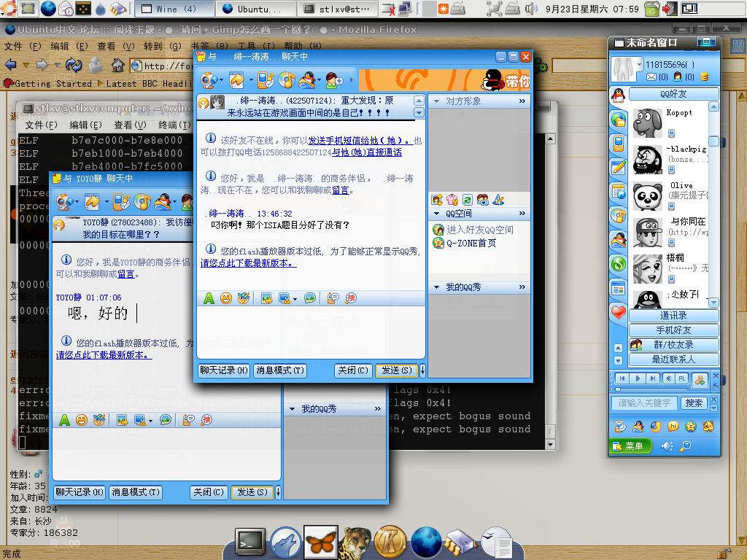The width and height of the screenshot is (747, 560).
Task: Select Olive contact in friend list
Action: [x=671, y=196]
